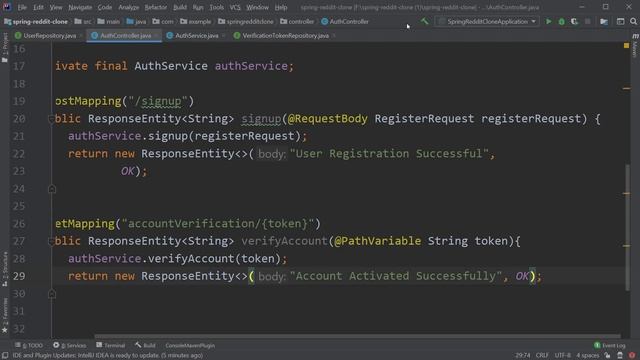Collapse the signup method fold marker at line 20
Screen dimensions: 640x360
point(51,119)
